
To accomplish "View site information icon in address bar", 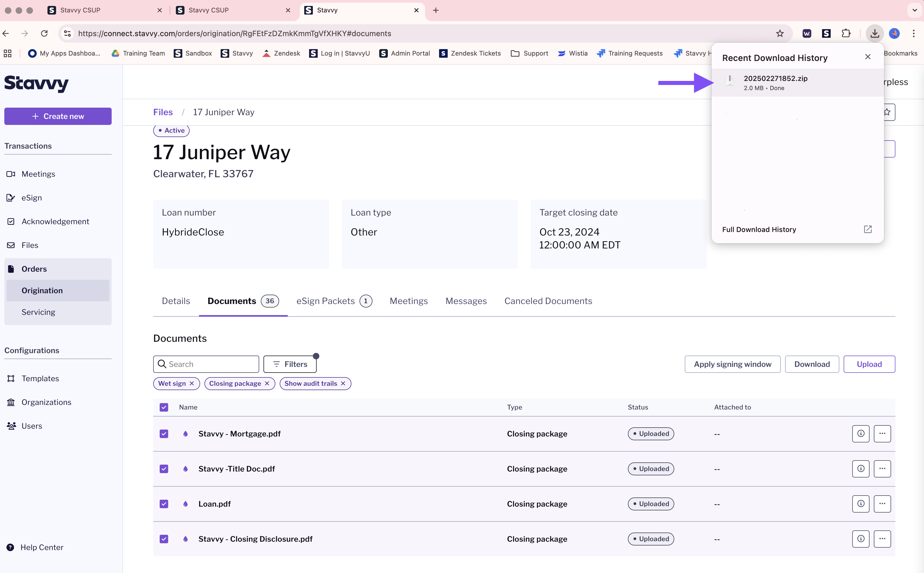I will click(x=67, y=33).
